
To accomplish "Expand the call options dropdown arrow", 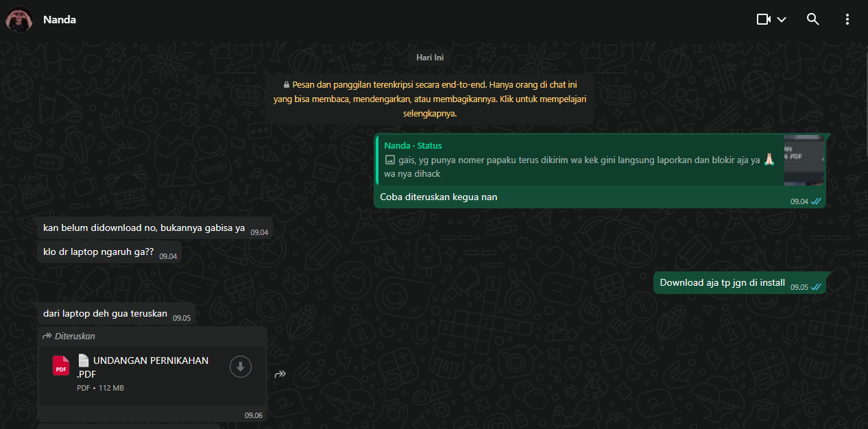I will click(782, 20).
